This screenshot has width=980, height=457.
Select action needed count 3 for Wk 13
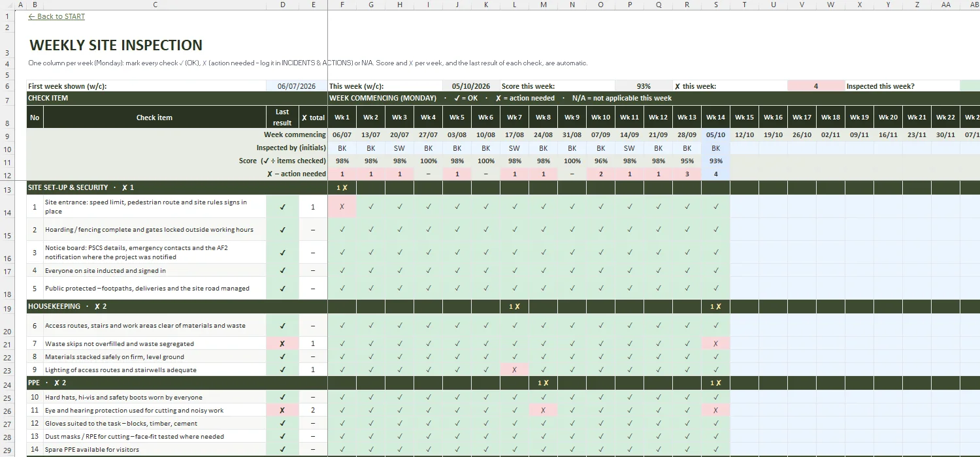(687, 174)
